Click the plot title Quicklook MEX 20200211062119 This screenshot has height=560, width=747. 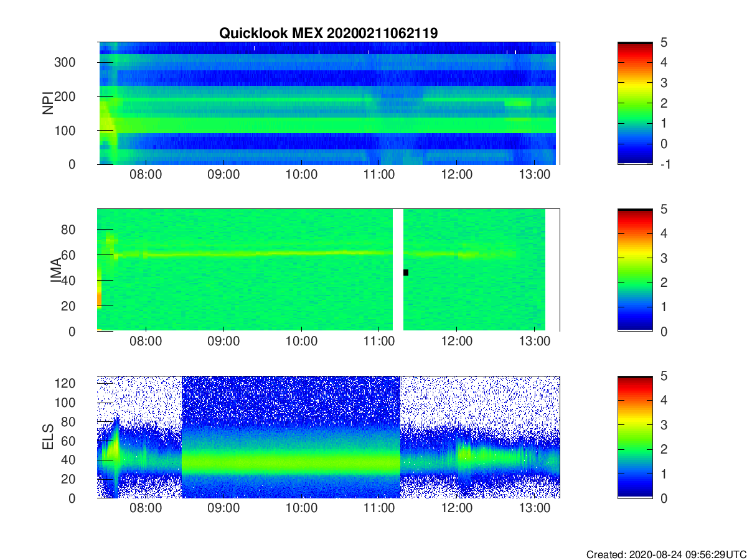(x=329, y=33)
